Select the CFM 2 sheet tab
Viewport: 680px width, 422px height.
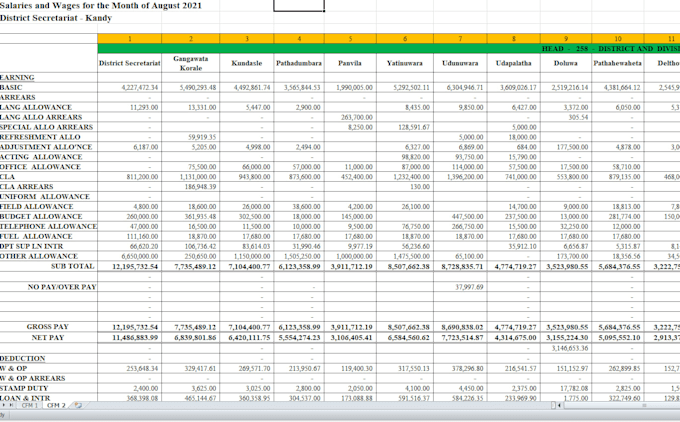(56, 406)
